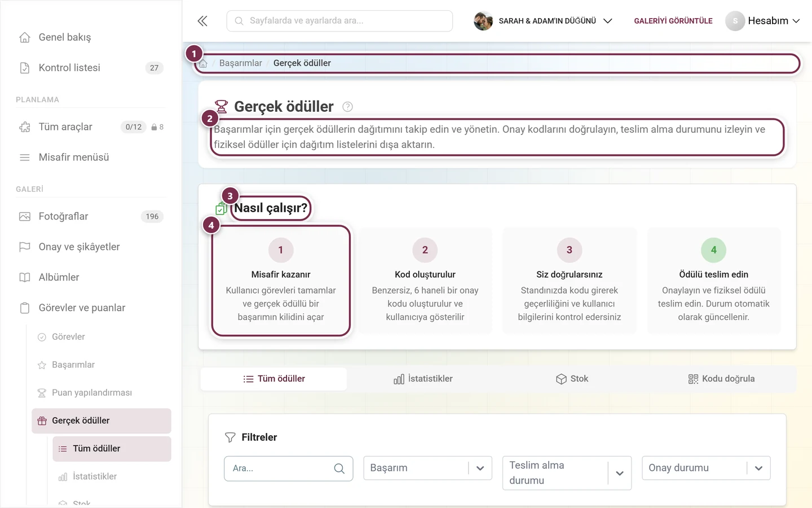Select Gerçek ödüller in sidebar

(x=101, y=421)
